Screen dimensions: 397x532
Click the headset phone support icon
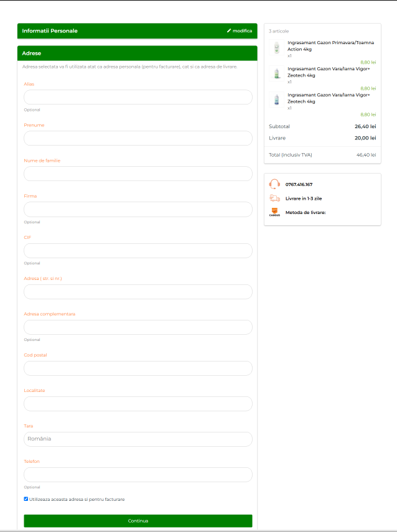point(274,184)
